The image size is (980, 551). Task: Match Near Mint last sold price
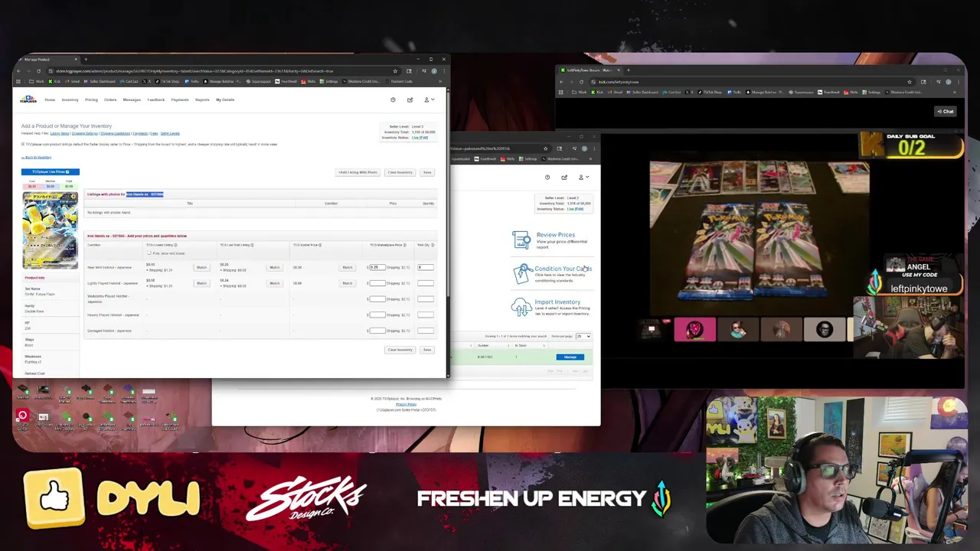[x=275, y=267]
